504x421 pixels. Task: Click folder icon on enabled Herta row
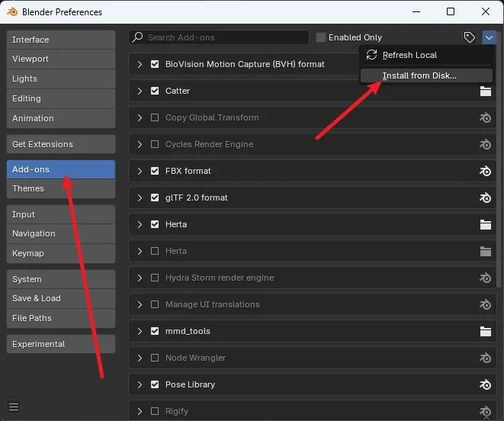tap(486, 224)
